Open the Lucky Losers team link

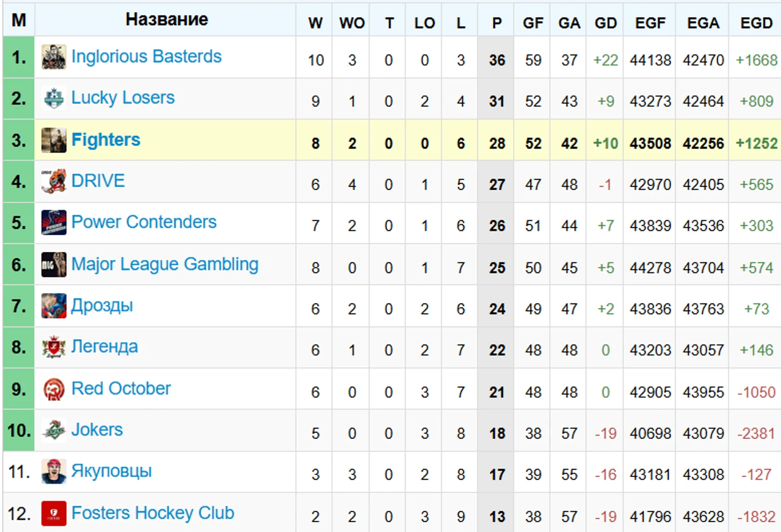tap(122, 97)
